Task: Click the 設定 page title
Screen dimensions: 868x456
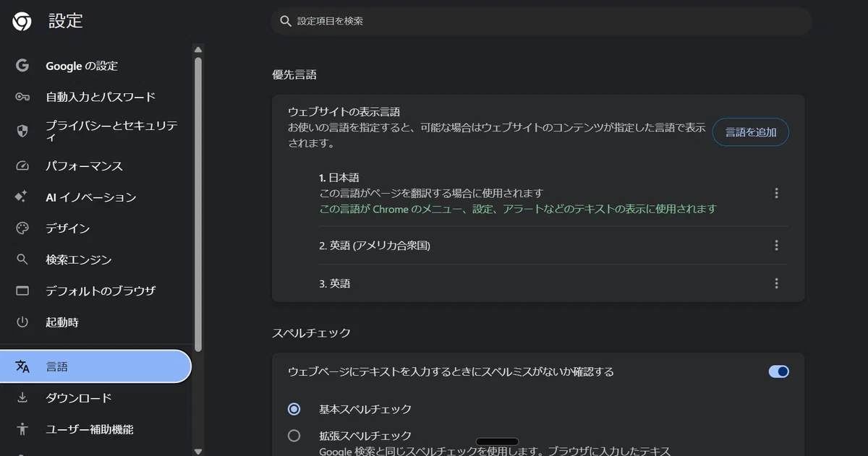Action: 66,22
